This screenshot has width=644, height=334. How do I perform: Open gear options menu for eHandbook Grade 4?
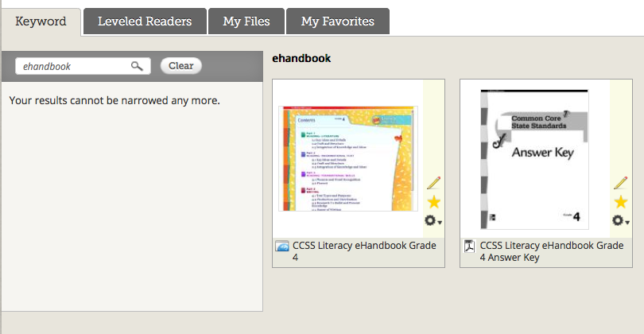[x=434, y=220]
